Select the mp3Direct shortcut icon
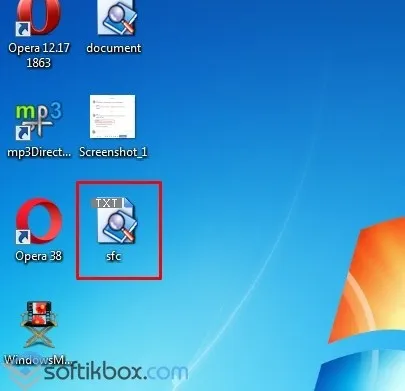This screenshot has height=391, width=405. click(x=39, y=121)
